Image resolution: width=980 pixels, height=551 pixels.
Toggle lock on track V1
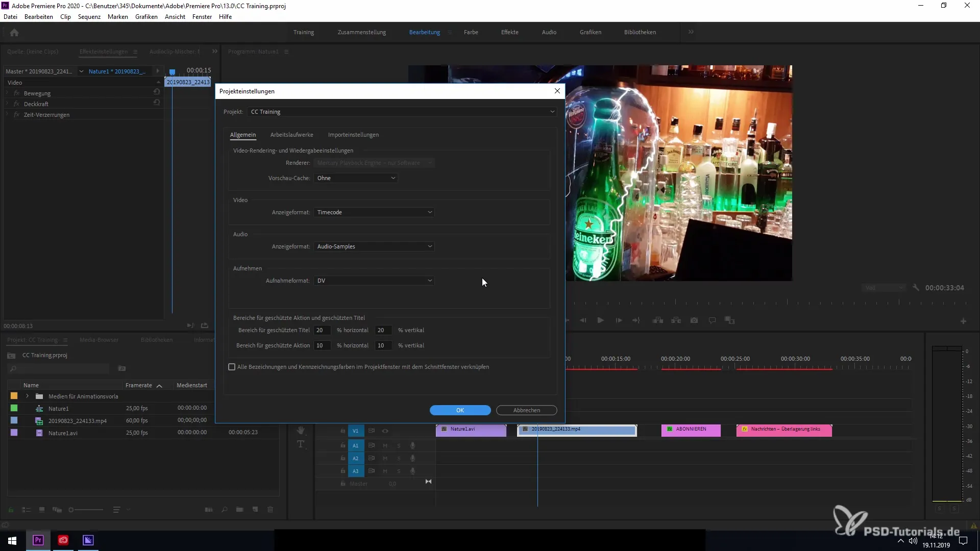coord(343,431)
